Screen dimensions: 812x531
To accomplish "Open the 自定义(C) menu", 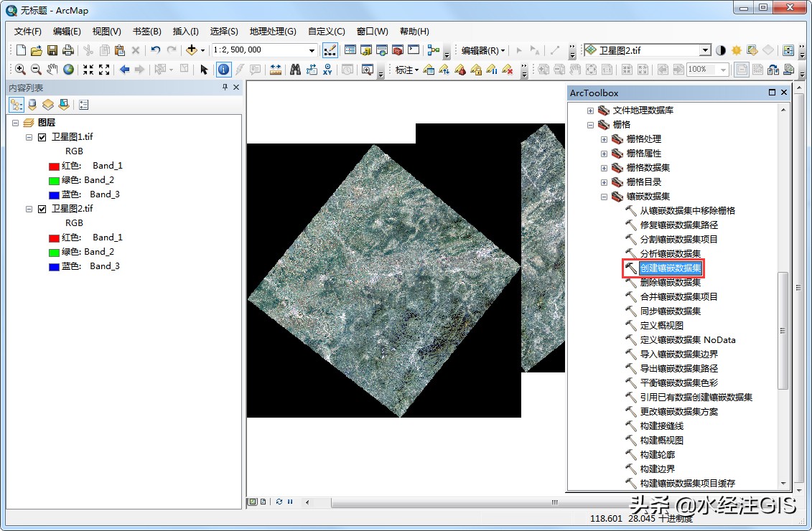I will point(325,31).
